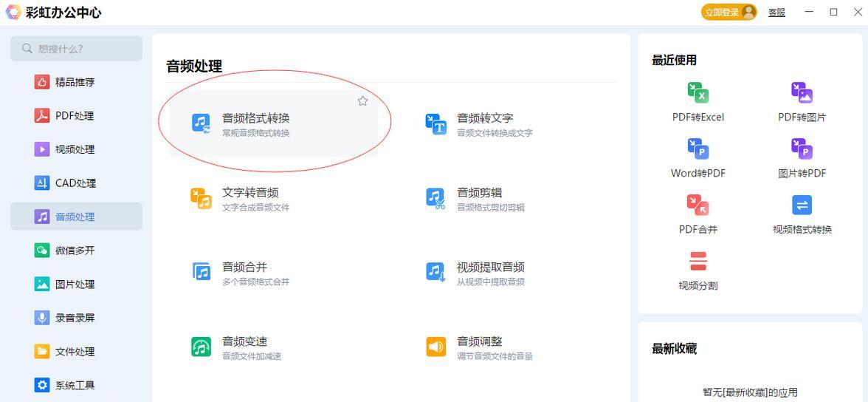
Task: Open 微信多开 in the sidebar
Action: [x=77, y=251]
